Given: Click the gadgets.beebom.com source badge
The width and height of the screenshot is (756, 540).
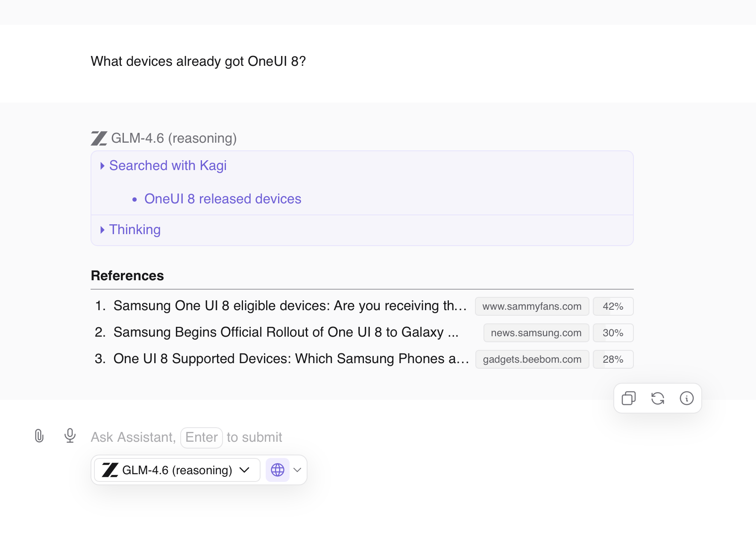Looking at the screenshot, I should pos(532,359).
